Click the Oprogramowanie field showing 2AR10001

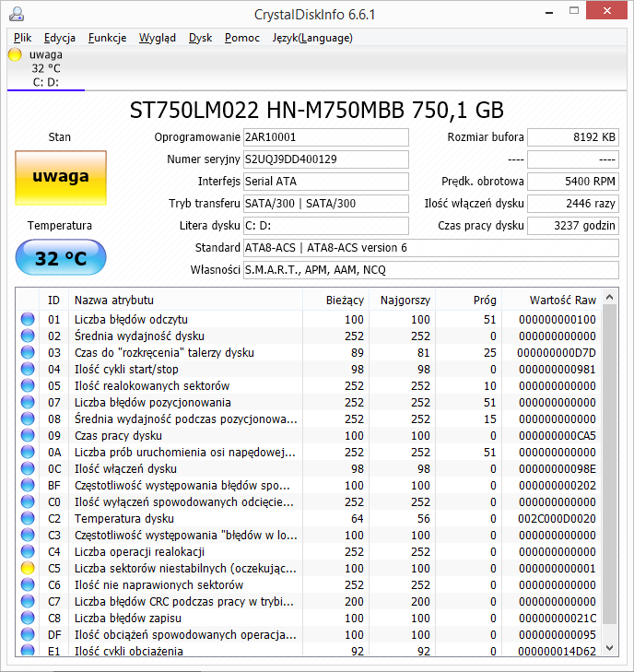[326, 137]
